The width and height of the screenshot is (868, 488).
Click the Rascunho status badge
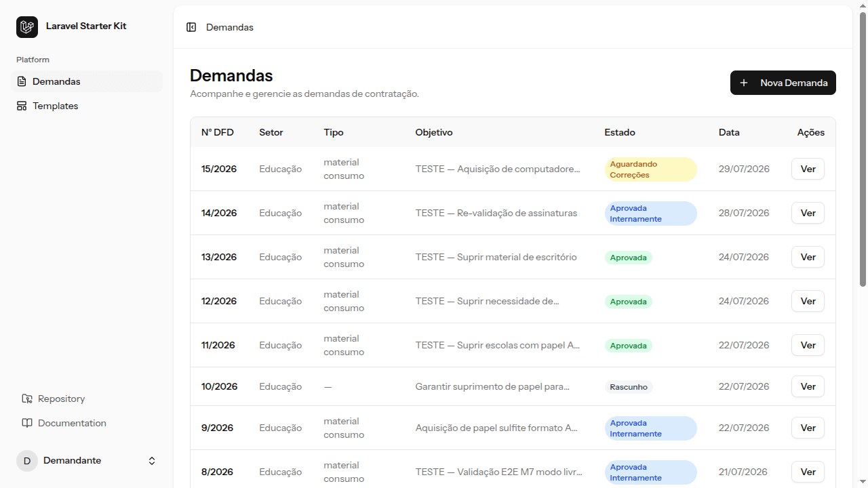629,387
